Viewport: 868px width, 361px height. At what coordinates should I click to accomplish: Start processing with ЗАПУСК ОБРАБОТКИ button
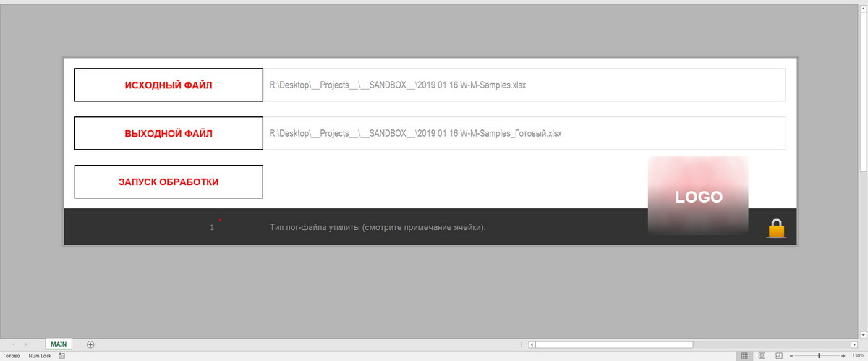[169, 182]
